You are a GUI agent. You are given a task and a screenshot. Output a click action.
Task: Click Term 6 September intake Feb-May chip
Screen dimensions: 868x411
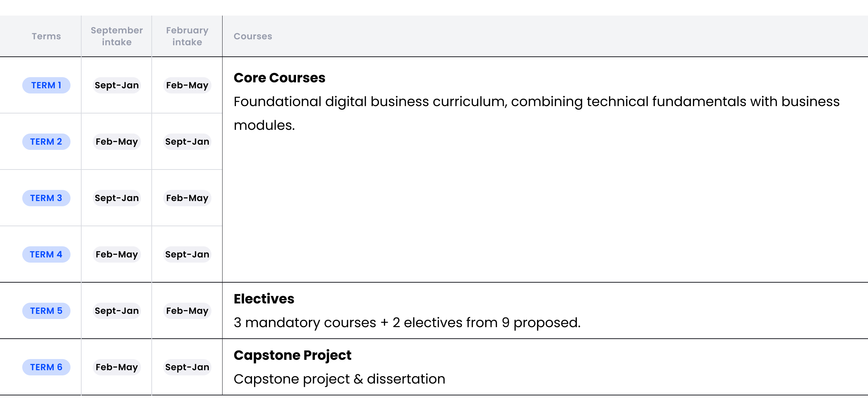pyautogui.click(x=116, y=367)
